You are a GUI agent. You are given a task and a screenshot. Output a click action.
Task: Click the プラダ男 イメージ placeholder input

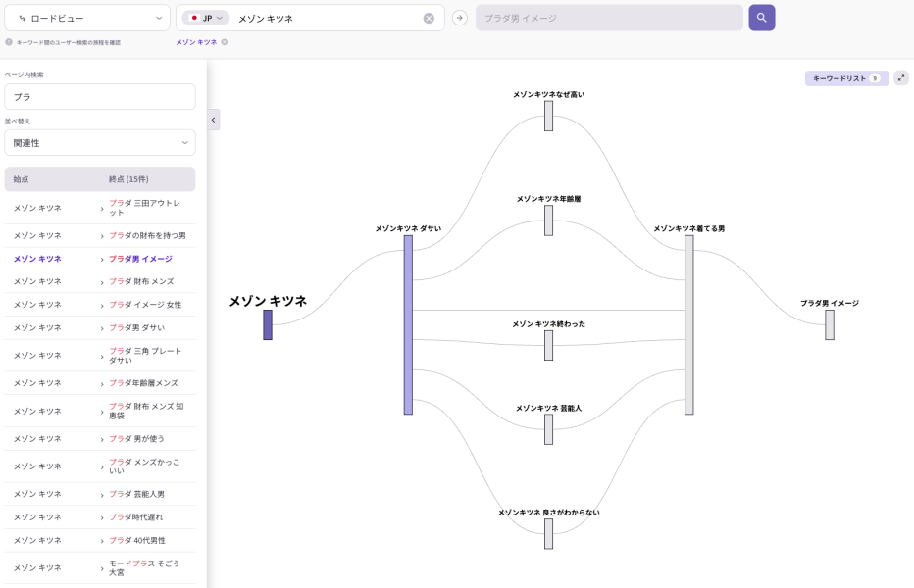[x=608, y=18]
